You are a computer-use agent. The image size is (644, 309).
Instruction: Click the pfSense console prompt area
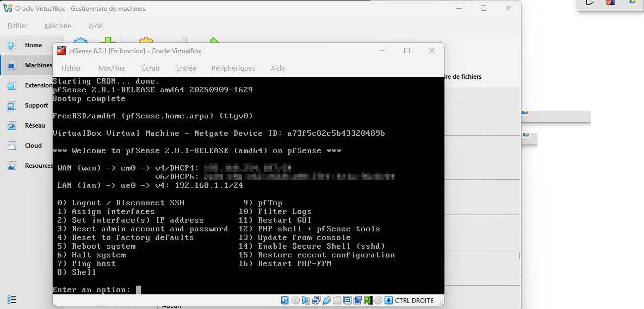(x=138, y=290)
